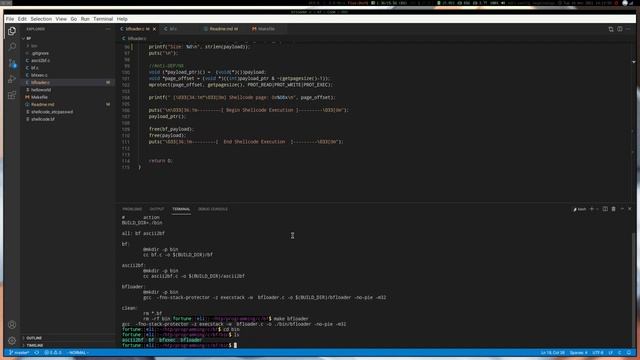
Task: Open the Search view in activity bar
Action: point(12,47)
